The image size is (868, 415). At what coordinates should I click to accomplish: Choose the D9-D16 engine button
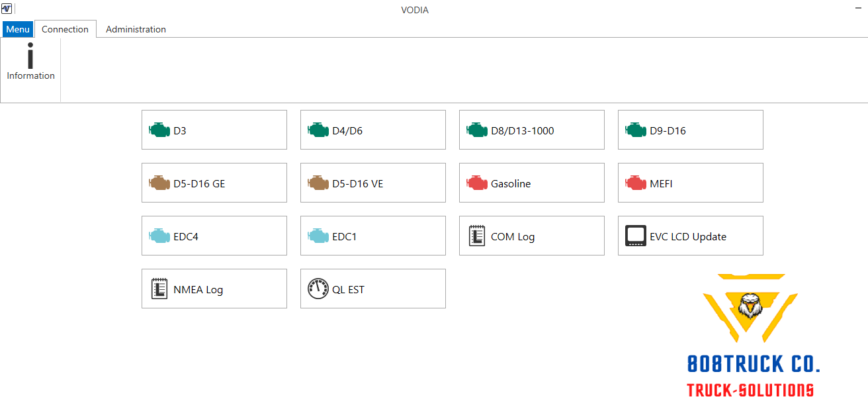(x=690, y=130)
